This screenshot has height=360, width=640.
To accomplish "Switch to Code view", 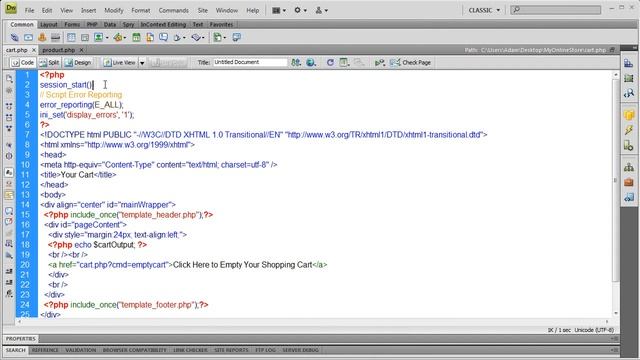I will coord(23,62).
